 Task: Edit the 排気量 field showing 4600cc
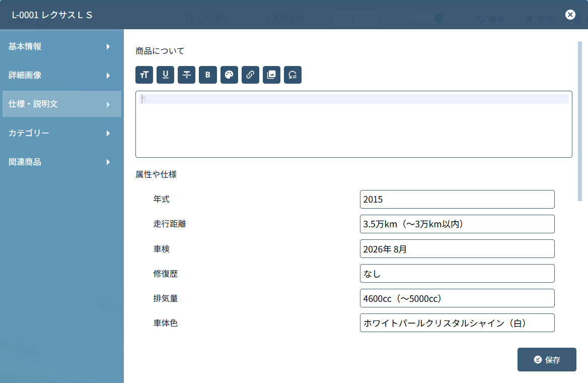(x=457, y=298)
